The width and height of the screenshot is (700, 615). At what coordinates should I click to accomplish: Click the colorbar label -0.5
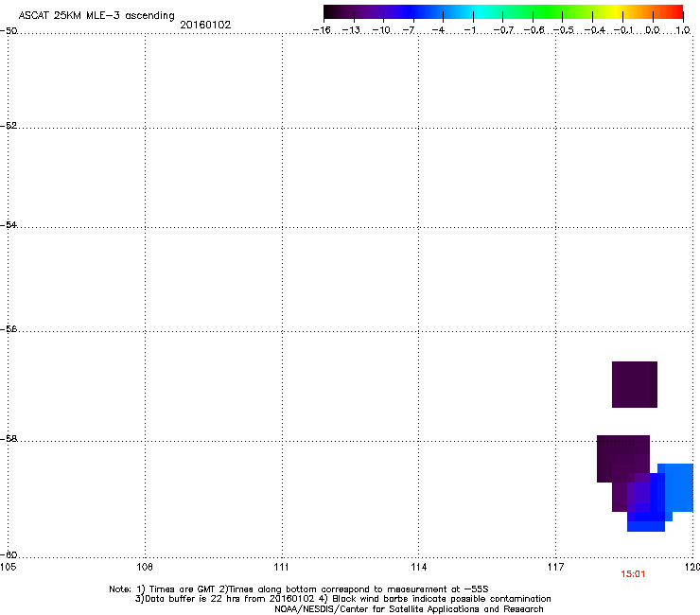(564, 30)
